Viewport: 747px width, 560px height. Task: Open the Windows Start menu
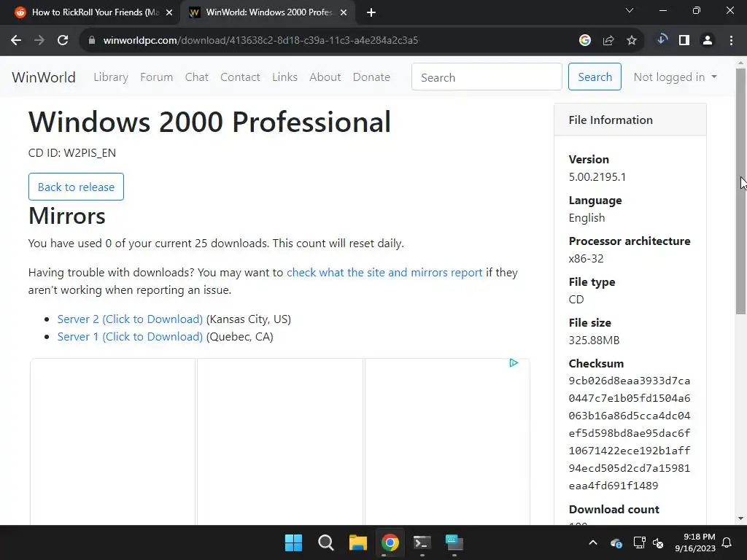pos(293,542)
